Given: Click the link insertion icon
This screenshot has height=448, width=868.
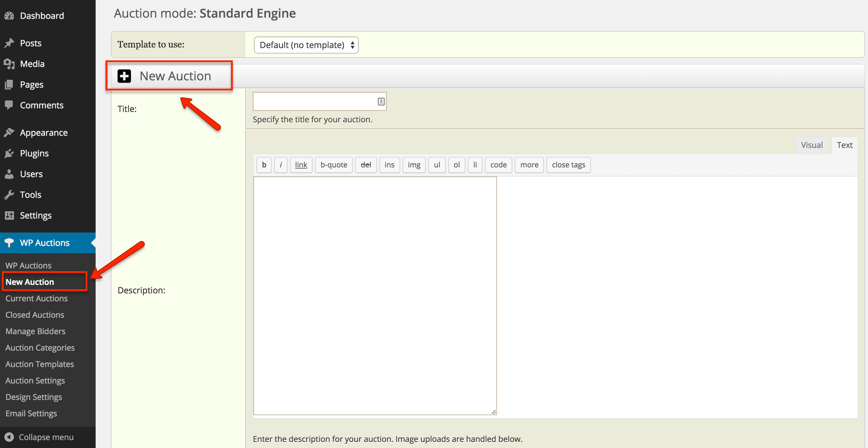Looking at the screenshot, I should [301, 165].
